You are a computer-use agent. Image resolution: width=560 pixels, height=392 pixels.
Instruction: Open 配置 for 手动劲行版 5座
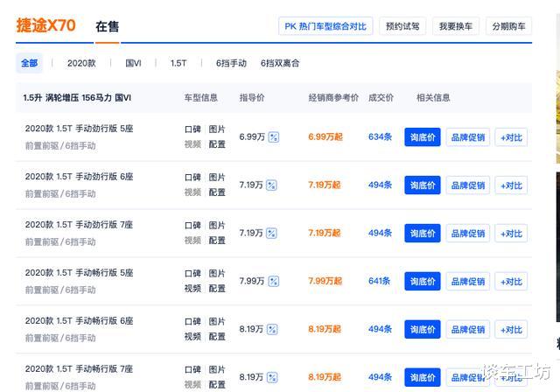pyautogui.click(x=217, y=144)
